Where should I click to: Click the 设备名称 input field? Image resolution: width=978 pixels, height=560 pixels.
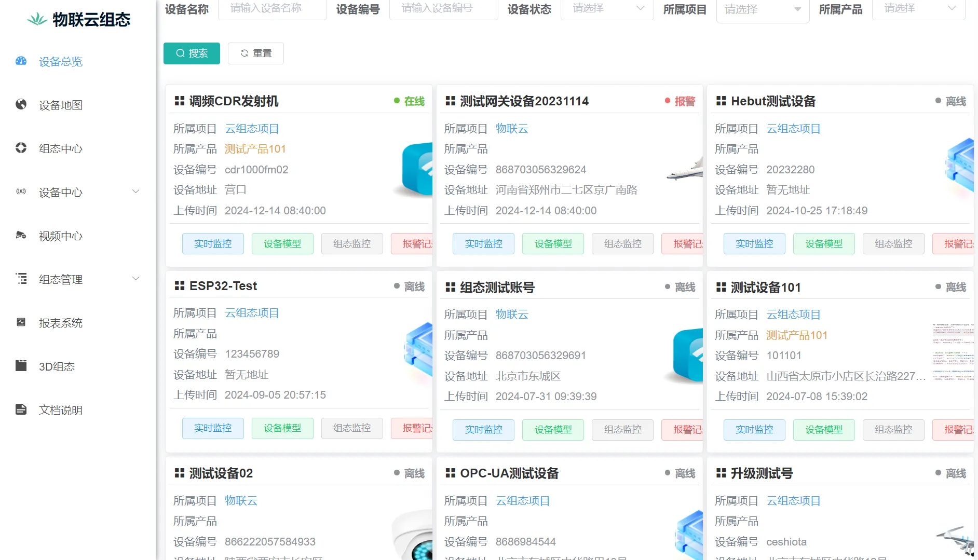click(x=273, y=9)
